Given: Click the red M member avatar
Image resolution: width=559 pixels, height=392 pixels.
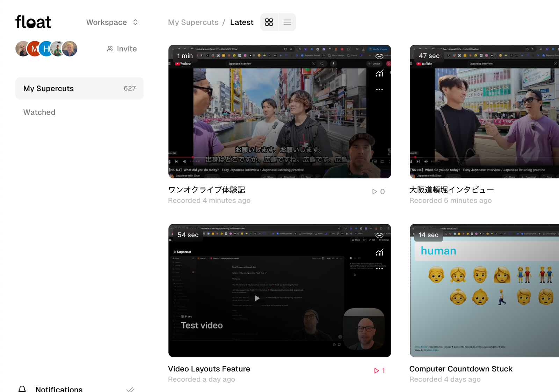Looking at the screenshot, I should (35, 49).
